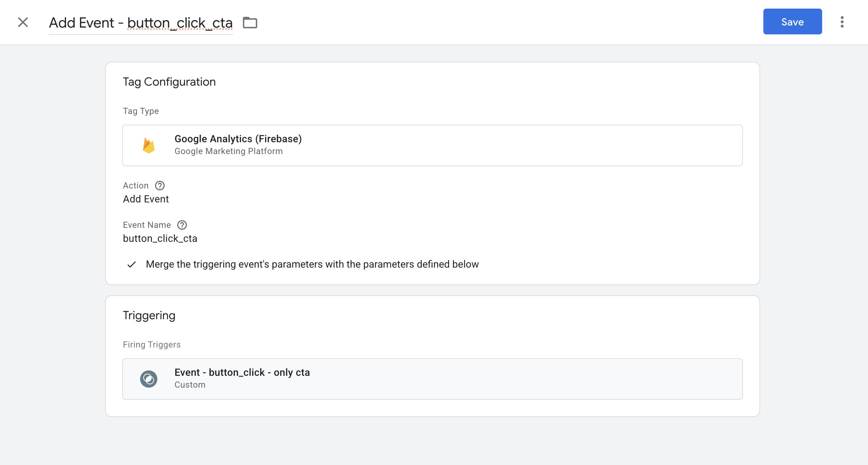Edit the tag name title field
The height and width of the screenshot is (465, 868).
coord(140,23)
